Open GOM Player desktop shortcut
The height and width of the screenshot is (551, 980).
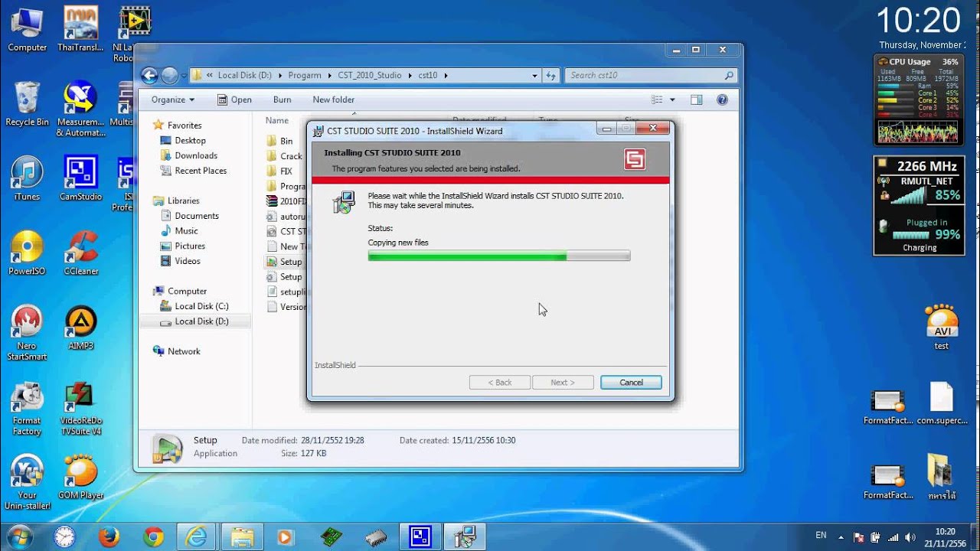pyautogui.click(x=80, y=477)
